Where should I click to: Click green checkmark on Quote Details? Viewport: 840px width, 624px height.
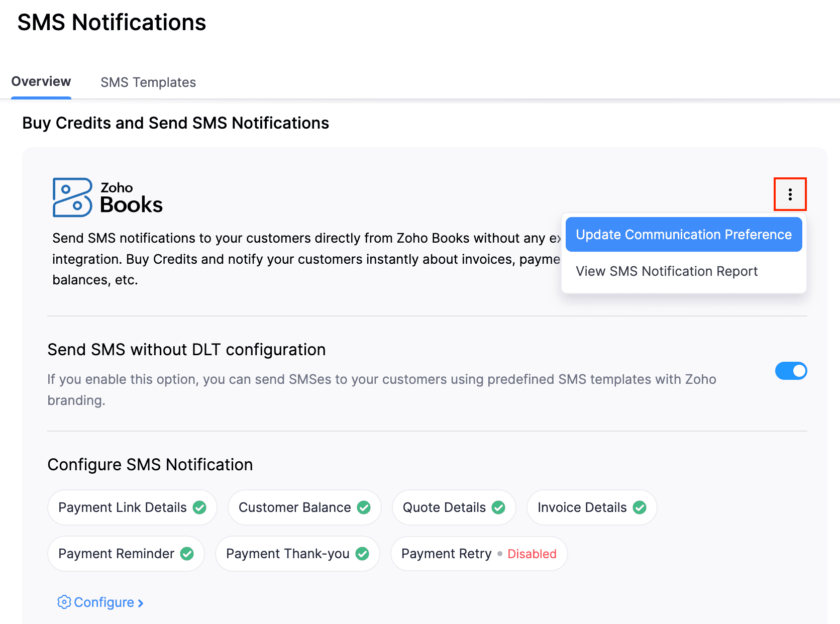click(x=498, y=507)
